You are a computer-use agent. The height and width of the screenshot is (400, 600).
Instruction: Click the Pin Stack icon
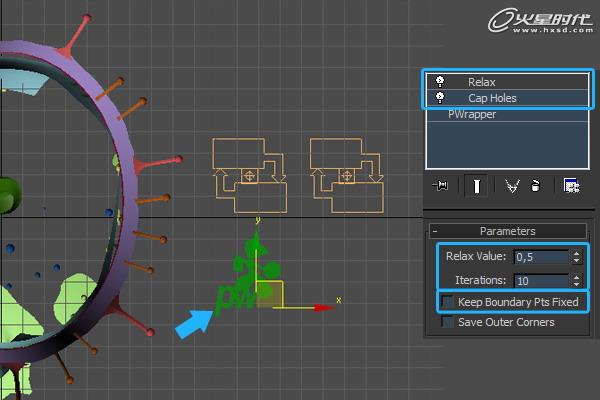[440, 185]
